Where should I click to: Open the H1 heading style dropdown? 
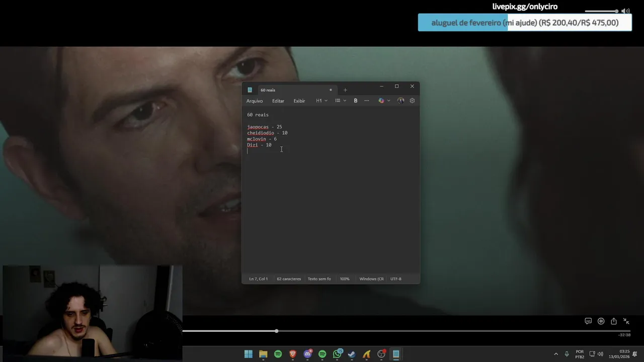[321, 101]
